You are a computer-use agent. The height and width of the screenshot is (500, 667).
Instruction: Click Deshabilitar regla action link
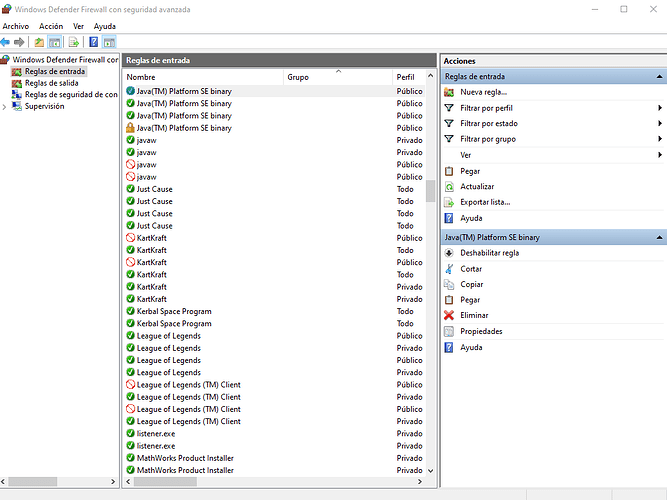490,253
